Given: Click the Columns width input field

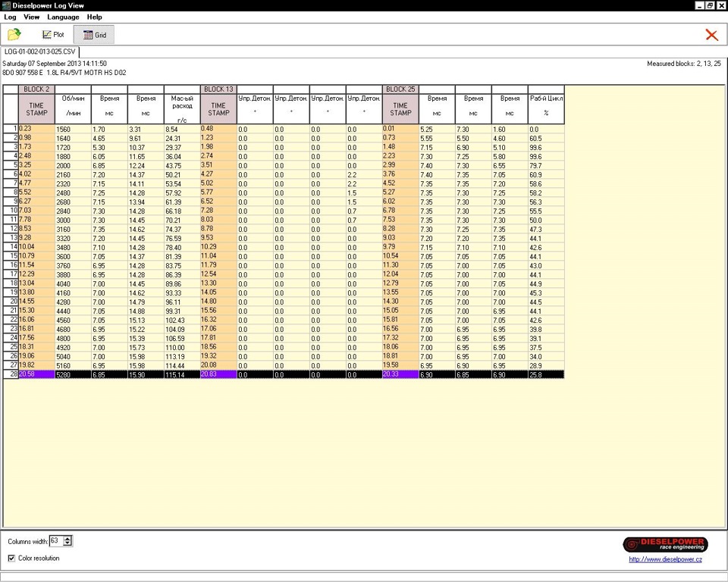Looking at the screenshot, I should 56,540.
